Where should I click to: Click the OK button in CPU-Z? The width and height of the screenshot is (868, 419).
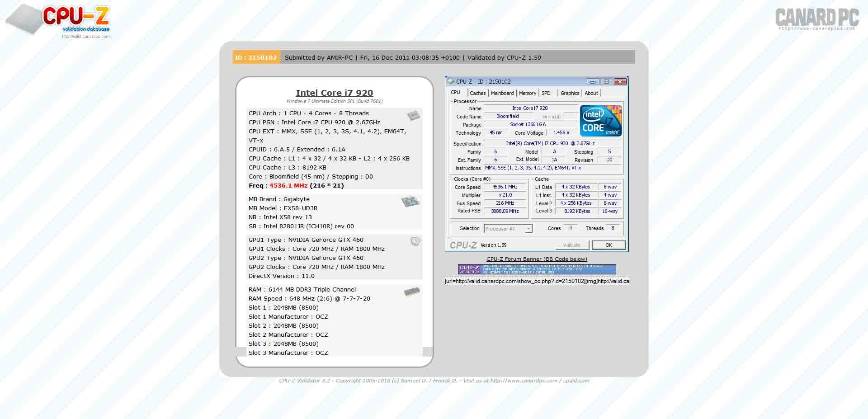tap(609, 245)
